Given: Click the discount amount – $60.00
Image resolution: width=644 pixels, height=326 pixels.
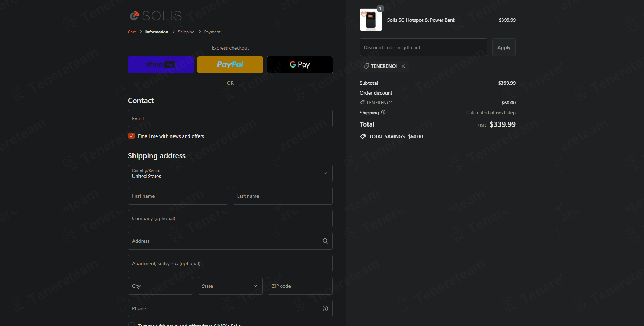Looking at the screenshot, I should [x=506, y=103].
